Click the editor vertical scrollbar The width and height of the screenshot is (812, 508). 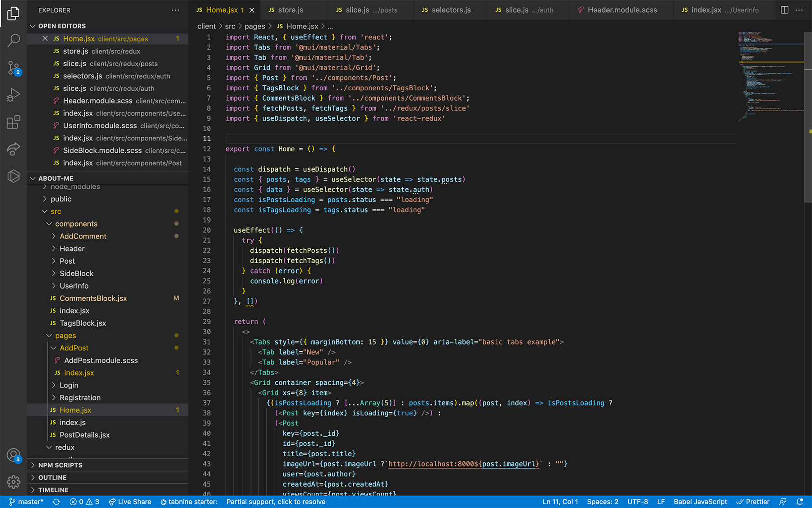808,117
